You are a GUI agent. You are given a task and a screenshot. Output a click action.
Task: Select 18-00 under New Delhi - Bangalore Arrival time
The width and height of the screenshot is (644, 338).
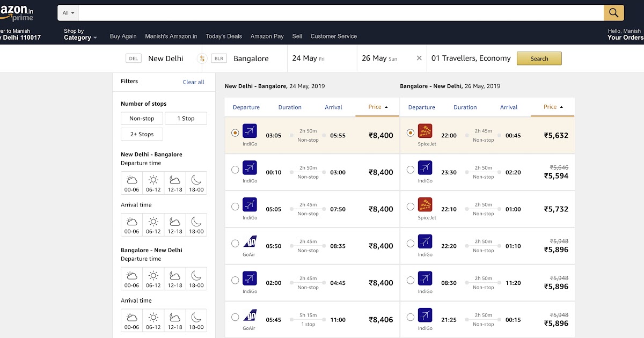(196, 225)
